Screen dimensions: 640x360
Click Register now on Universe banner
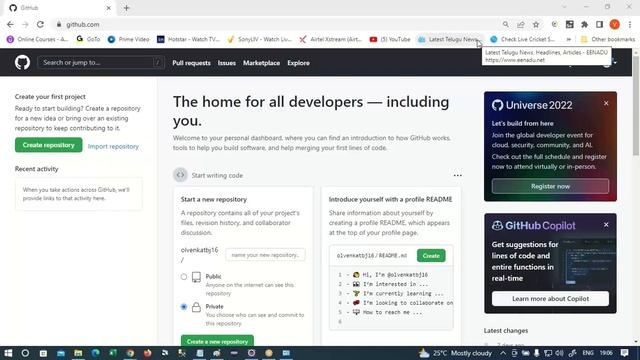pos(550,186)
